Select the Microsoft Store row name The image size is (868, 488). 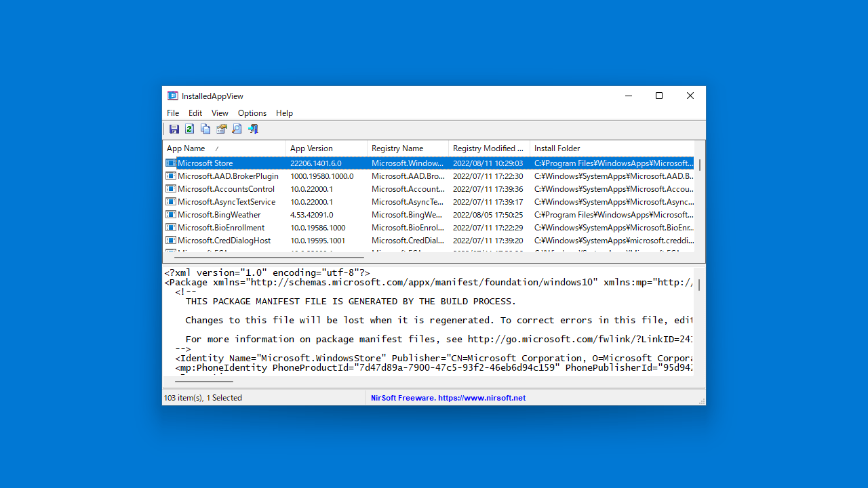click(x=205, y=163)
